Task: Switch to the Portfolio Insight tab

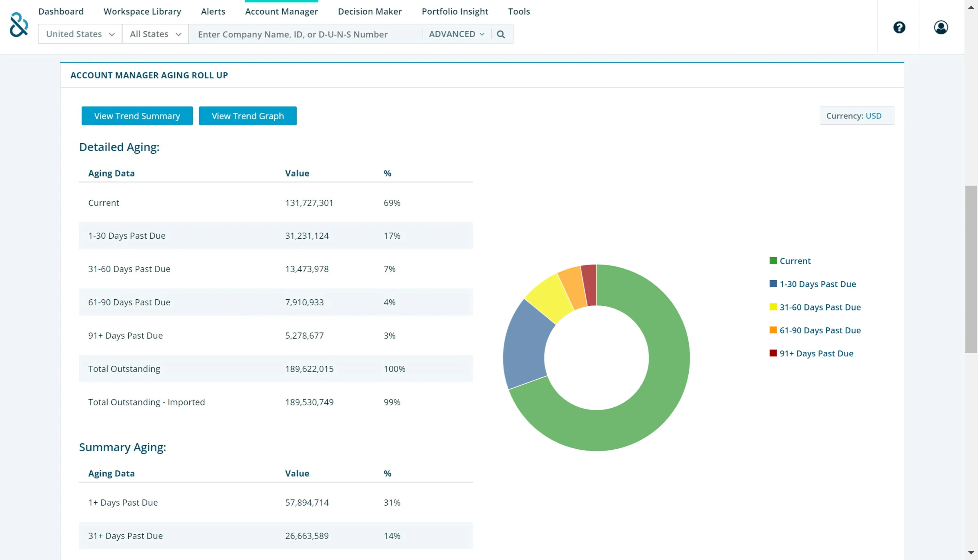Action: (455, 11)
